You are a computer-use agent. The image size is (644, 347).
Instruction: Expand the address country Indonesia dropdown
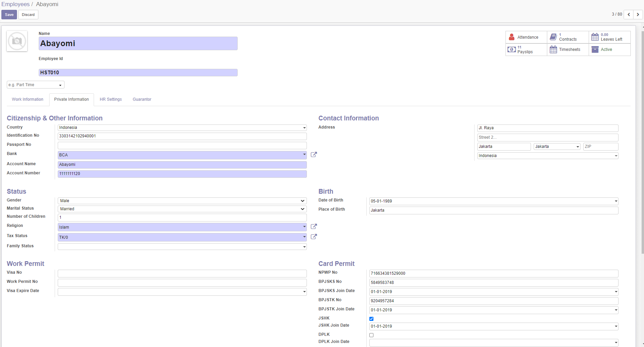(616, 156)
